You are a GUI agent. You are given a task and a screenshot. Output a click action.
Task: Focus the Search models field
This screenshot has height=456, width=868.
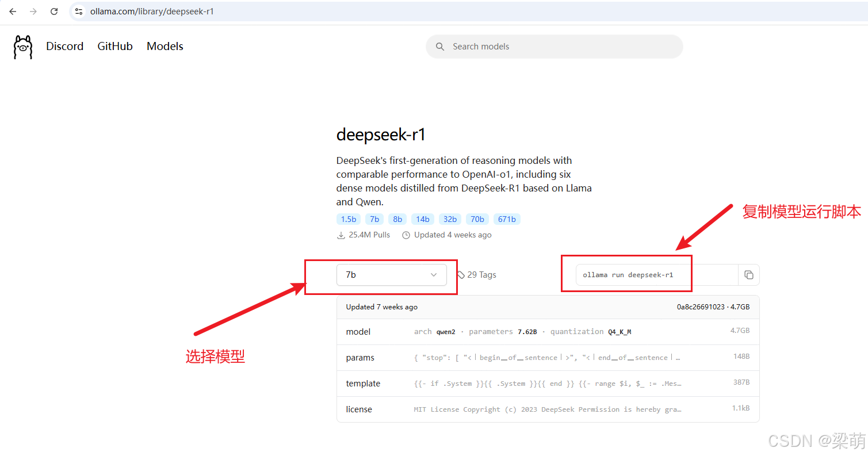click(554, 47)
